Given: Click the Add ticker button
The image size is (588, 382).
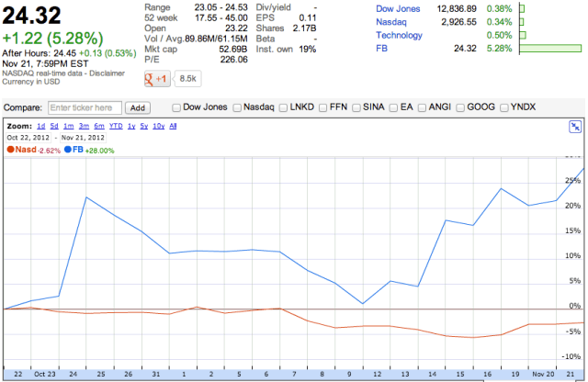Looking at the screenshot, I should pos(138,108).
